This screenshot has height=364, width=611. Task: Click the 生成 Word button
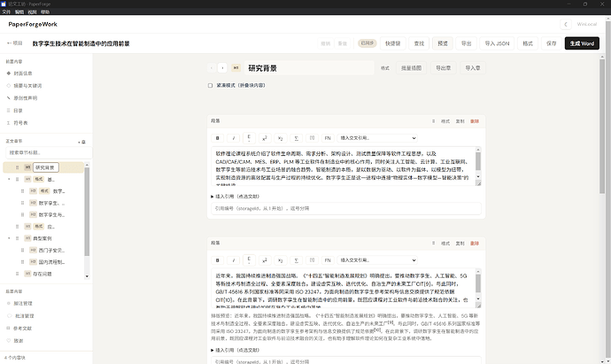coord(582,43)
